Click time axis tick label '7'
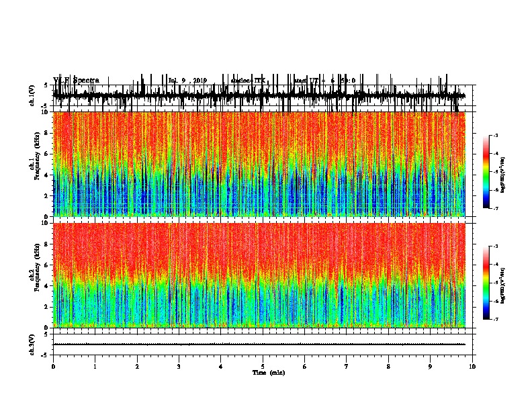 click(x=347, y=367)
